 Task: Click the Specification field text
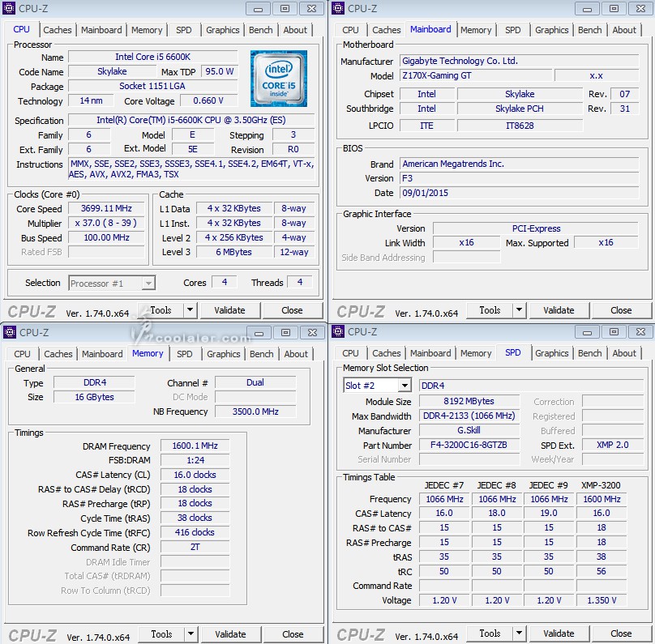[x=191, y=120]
